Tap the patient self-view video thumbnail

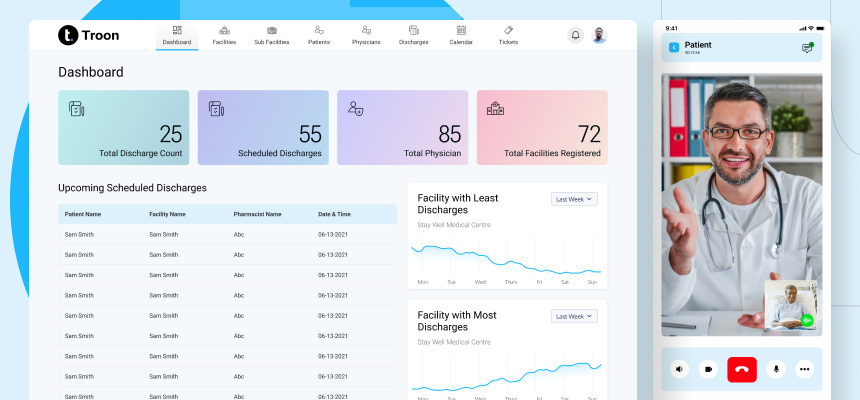point(790,305)
